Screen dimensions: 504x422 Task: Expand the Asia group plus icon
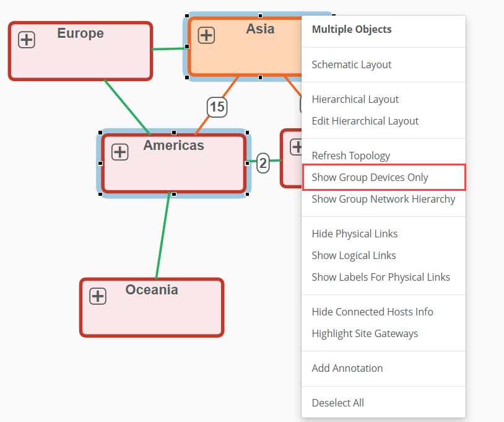[206, 35]
